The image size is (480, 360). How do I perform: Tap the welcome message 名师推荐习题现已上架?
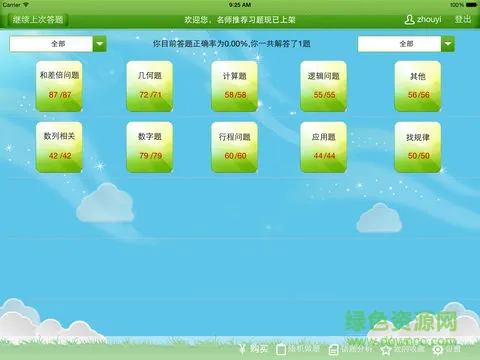pyautogui.click(x=256, y=20)
